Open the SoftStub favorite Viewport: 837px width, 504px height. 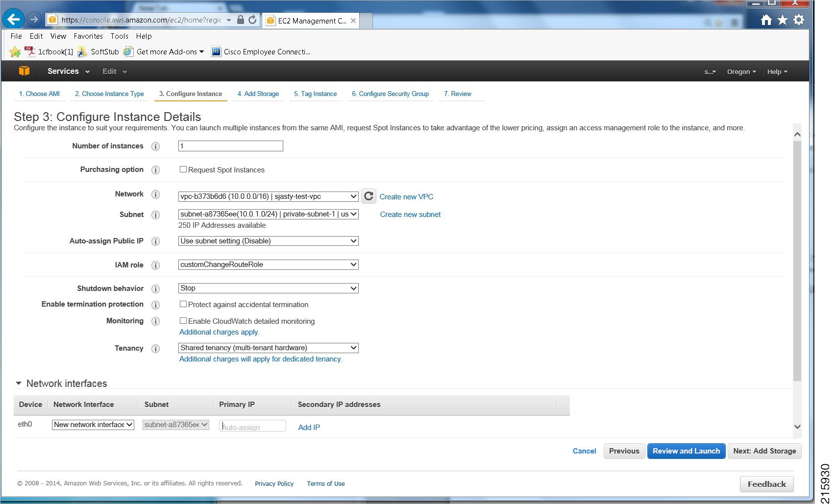[x=98, y=51]
